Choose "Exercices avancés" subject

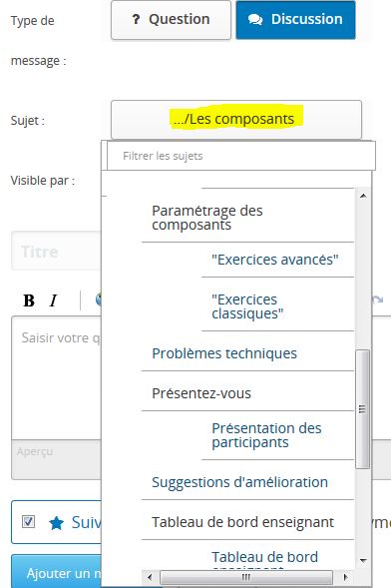275,260
